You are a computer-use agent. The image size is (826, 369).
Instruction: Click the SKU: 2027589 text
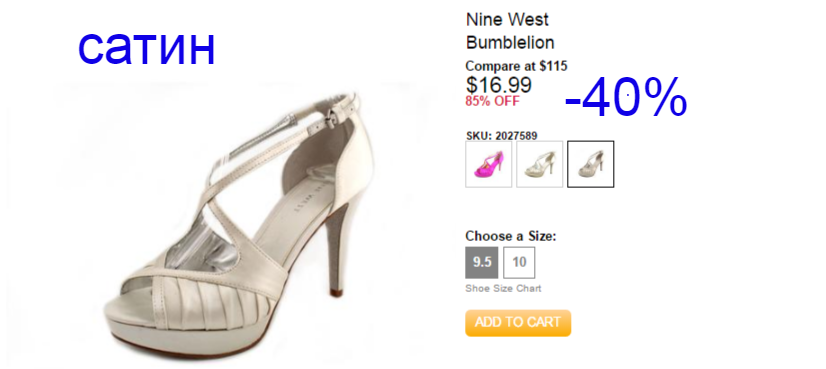(x=502, y=136)
